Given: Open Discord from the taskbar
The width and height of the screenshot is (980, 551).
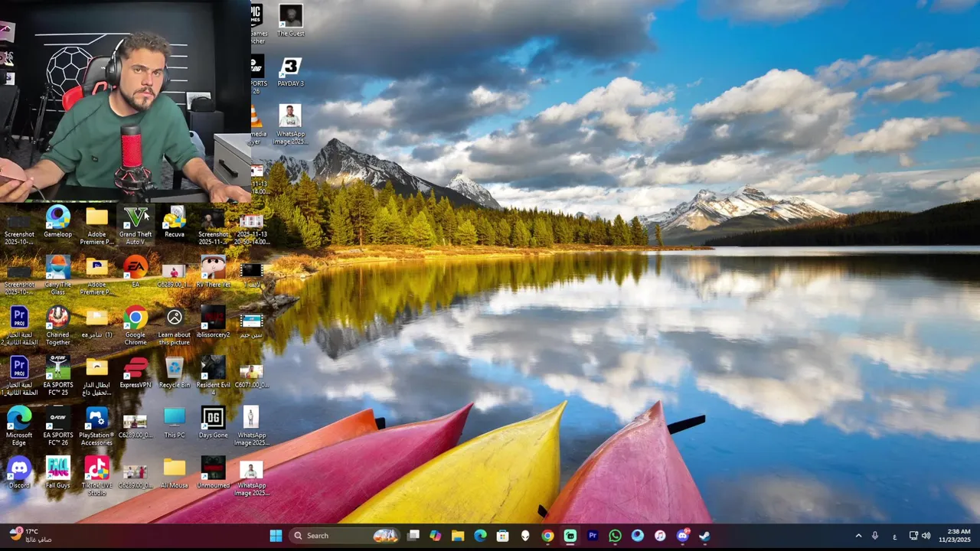Looking at the screenshot, I should point(682,536).
